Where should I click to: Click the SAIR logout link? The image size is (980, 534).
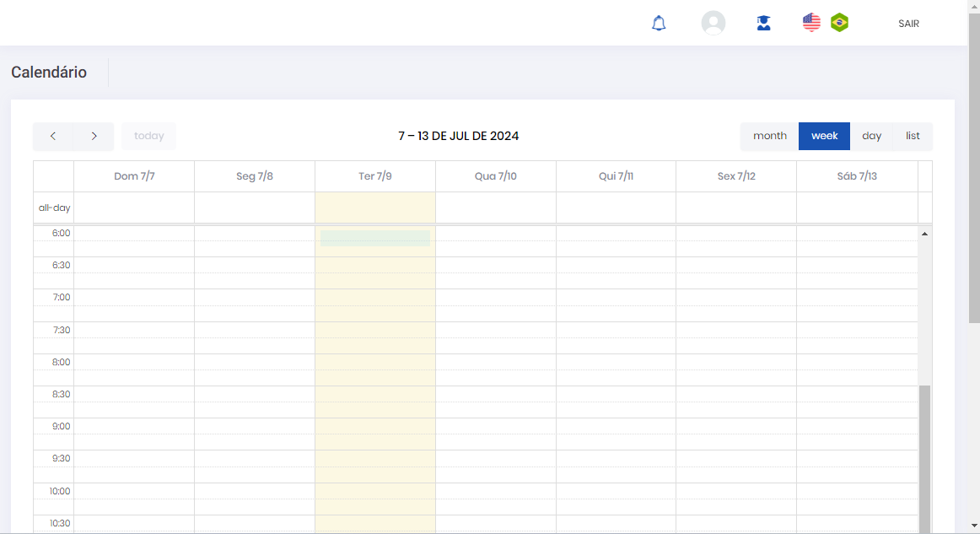tap(908, 24)
